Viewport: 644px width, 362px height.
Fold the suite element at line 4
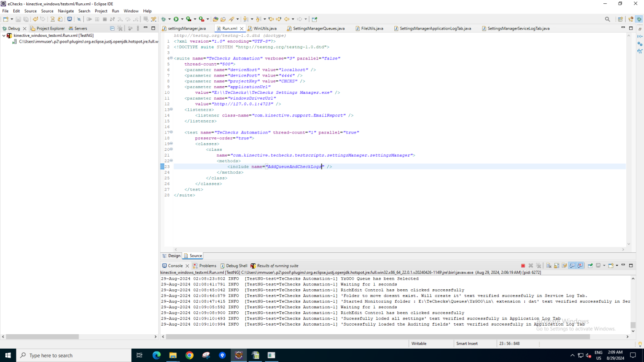tap(171, 58)
